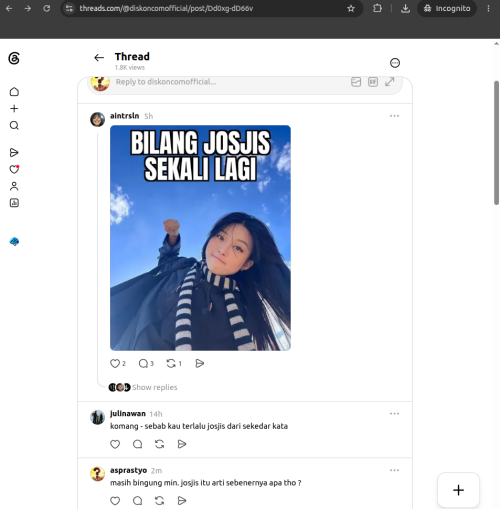Attach an image to the reply
500x509 pixels.
click(356, 82)
